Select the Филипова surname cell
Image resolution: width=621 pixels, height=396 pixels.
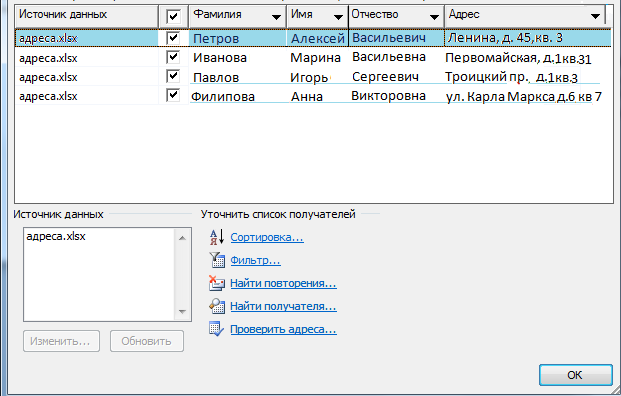point(223,96)
